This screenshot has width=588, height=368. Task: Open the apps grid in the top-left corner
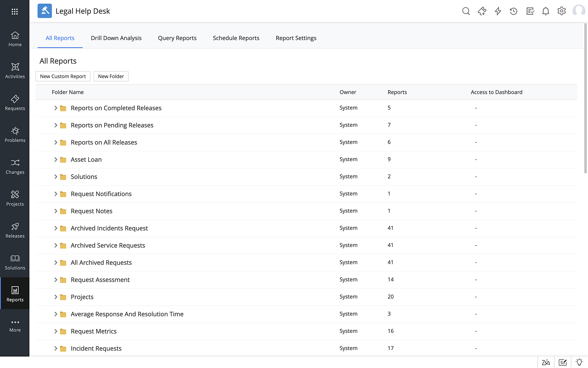[15, 11]
